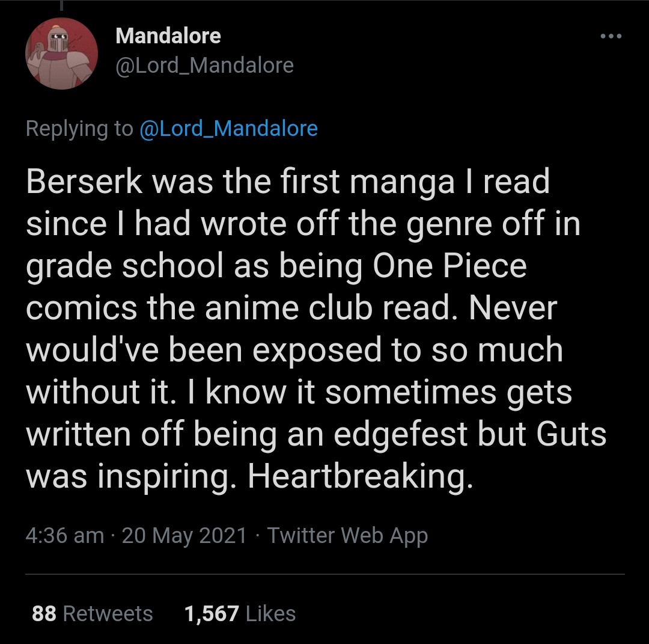Select the word Berserk in the tweet
Screen dimensions: 649x644
85,181
